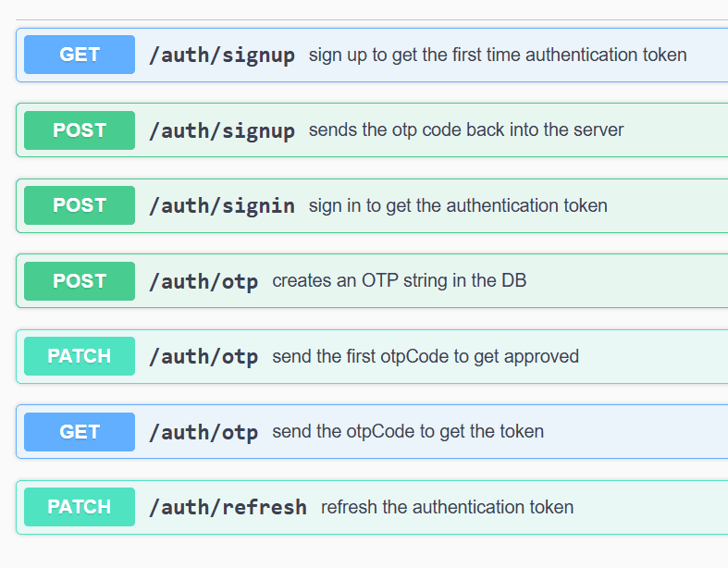Viewport: 728px width, 568px height.
Task: Expand "creates an OTP string in the DB"
Action: click(400, 281)
